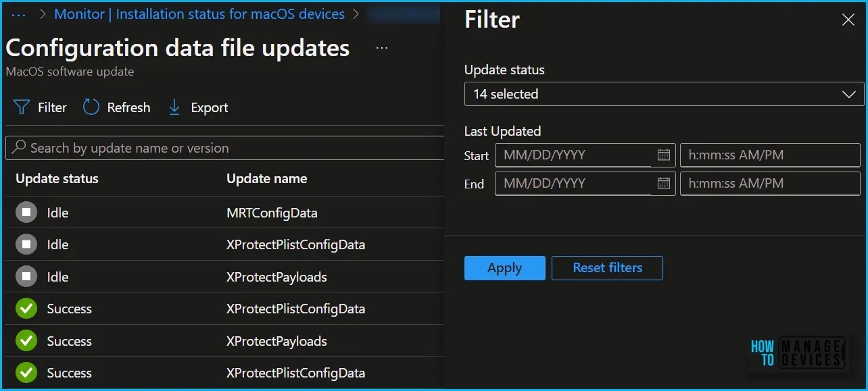Click the breadcrumb ellipsis at top left
This screenshot has width=868, height=391.
coord(19,14)
